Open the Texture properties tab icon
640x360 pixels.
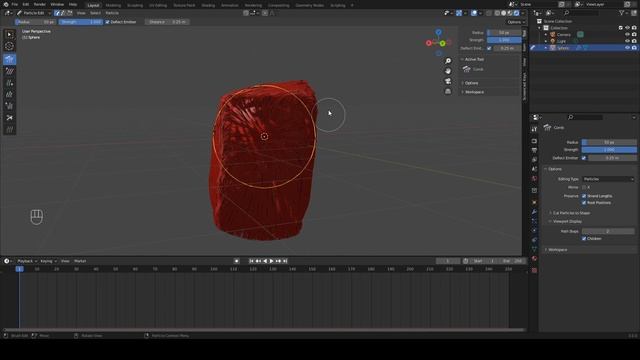[x=534, y=270]
